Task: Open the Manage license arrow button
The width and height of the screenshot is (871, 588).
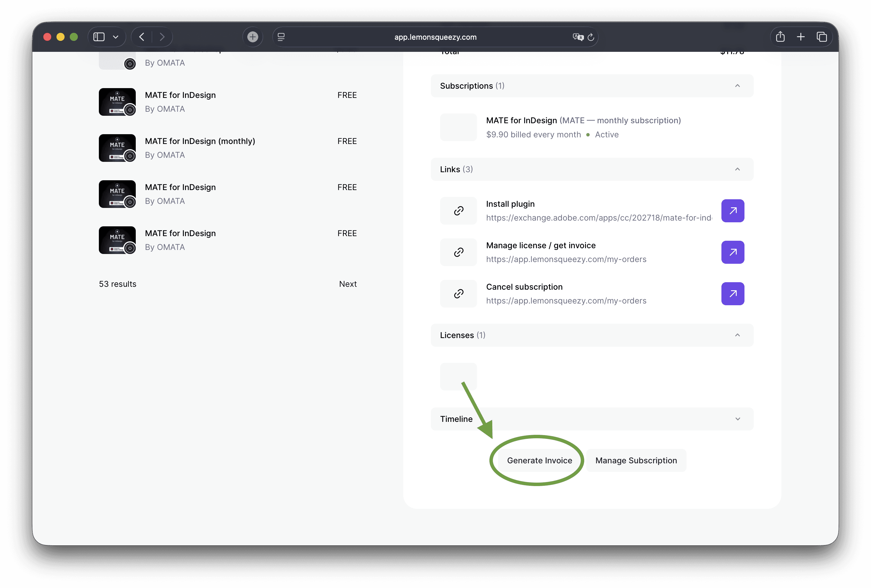Action: coord(732,252)
